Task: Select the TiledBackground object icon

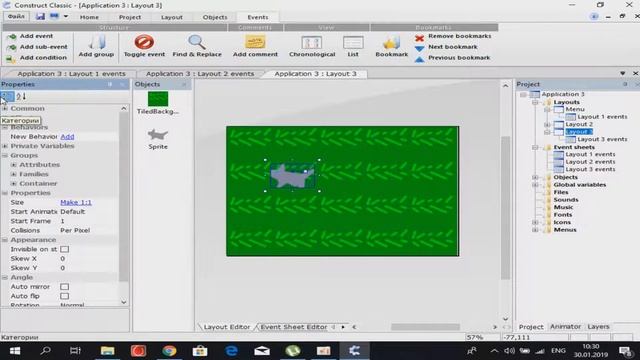Action: (158, 99)
